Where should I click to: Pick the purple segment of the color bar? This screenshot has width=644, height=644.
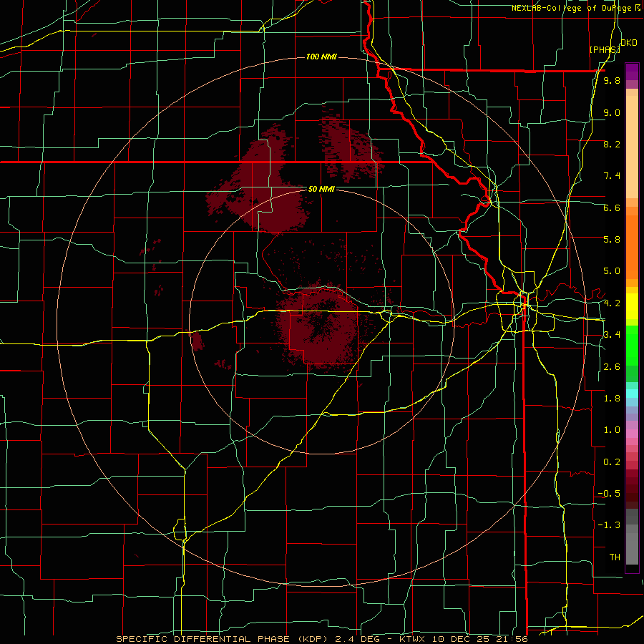tap(632, 72)
